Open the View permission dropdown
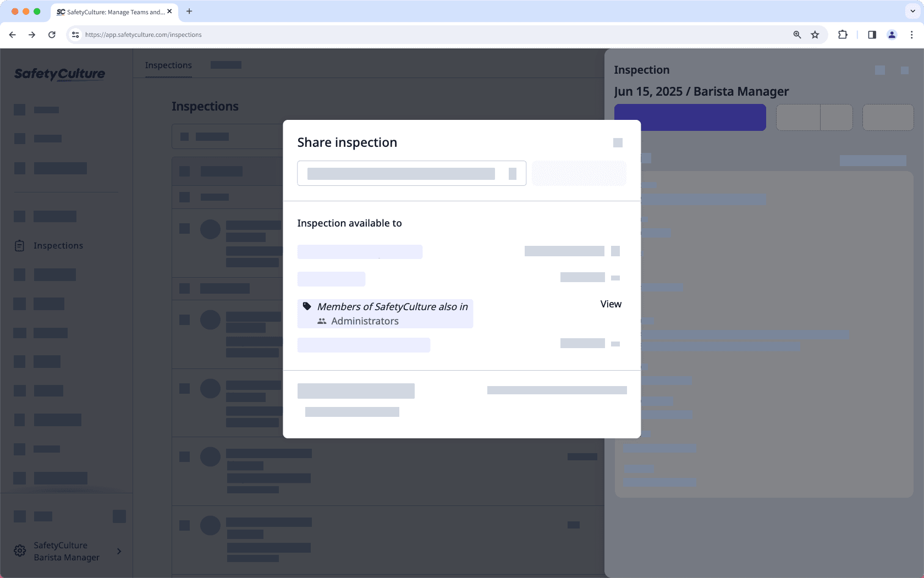Screen dimensions: 924x578 [x=610, y=304]
